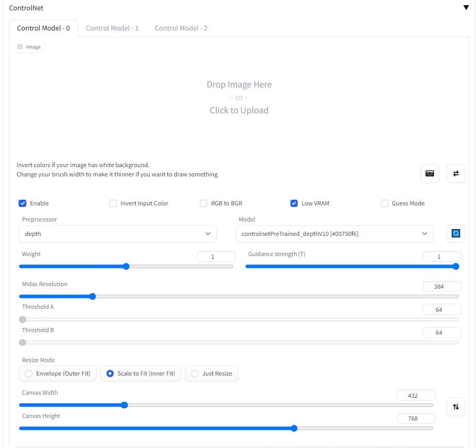476x448 pixels.
Task: Focus the Threshold A value field
Action: tap(442, 310)
